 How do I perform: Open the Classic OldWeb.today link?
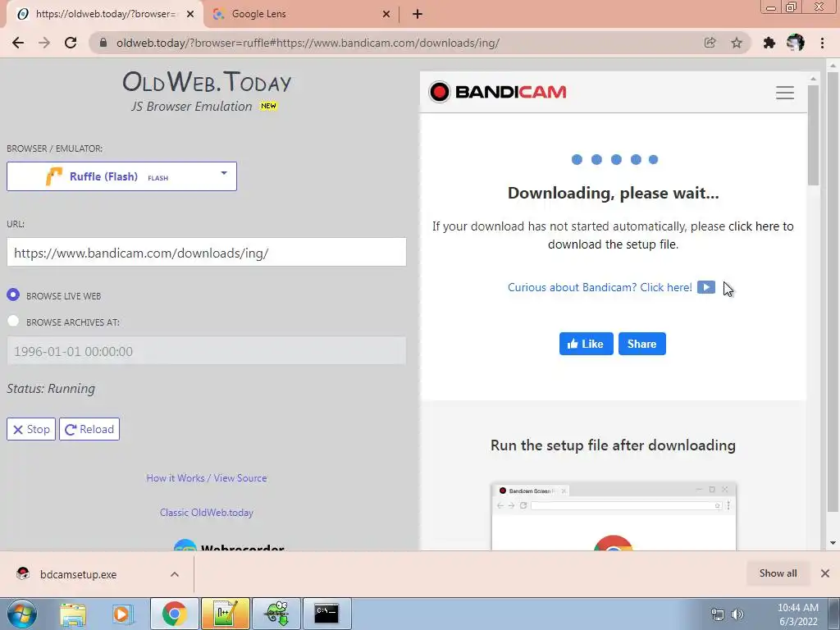click(x=206, y=512)
